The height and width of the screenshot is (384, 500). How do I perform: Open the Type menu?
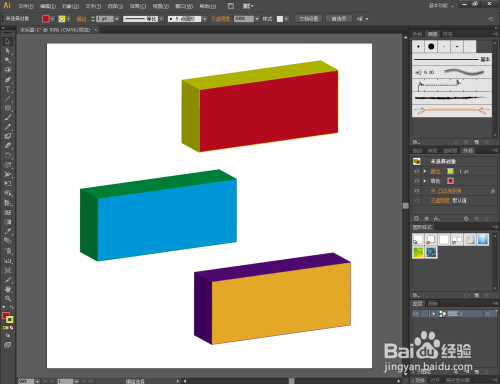(93, 6)
